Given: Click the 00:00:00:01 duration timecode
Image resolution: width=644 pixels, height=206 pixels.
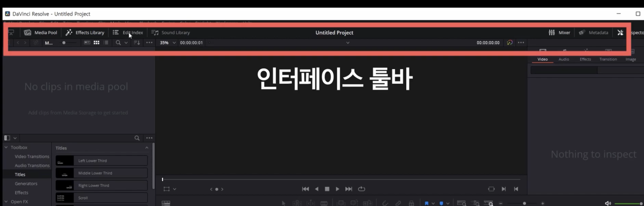Looking at the screenshot, I should pyautogui.click(x=191, y=43).
